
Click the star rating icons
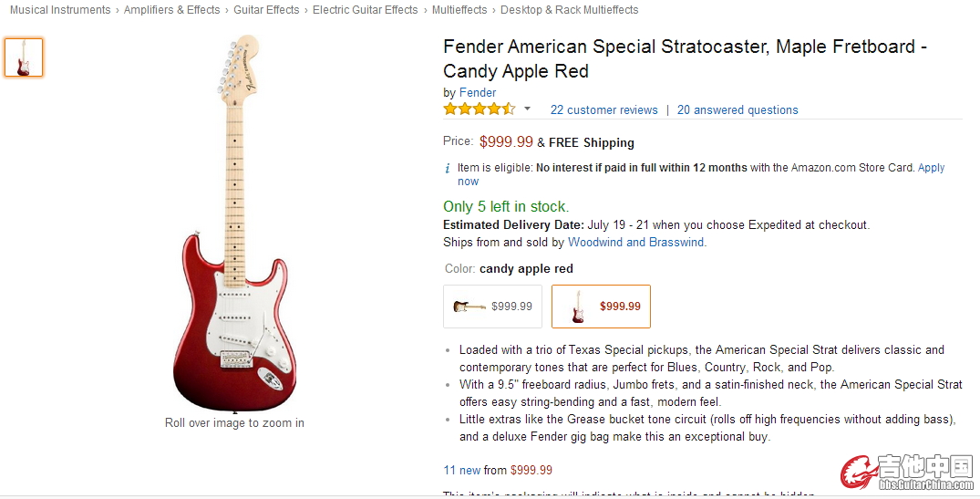point(479,109)
